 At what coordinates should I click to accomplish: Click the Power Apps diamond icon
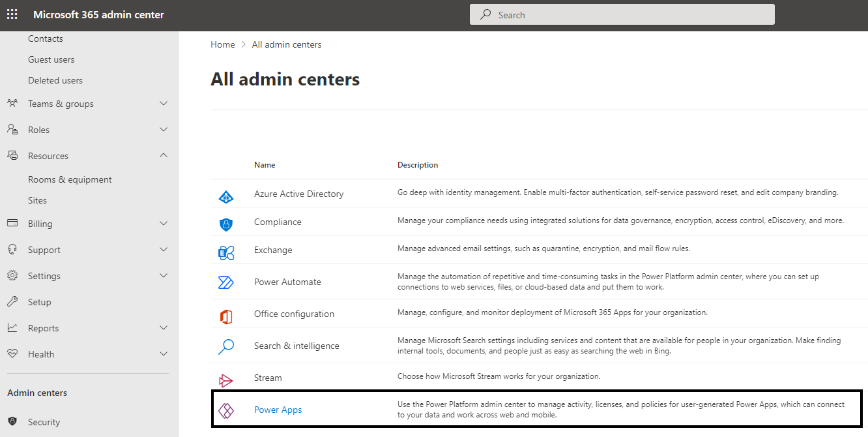tap(226, 409)
